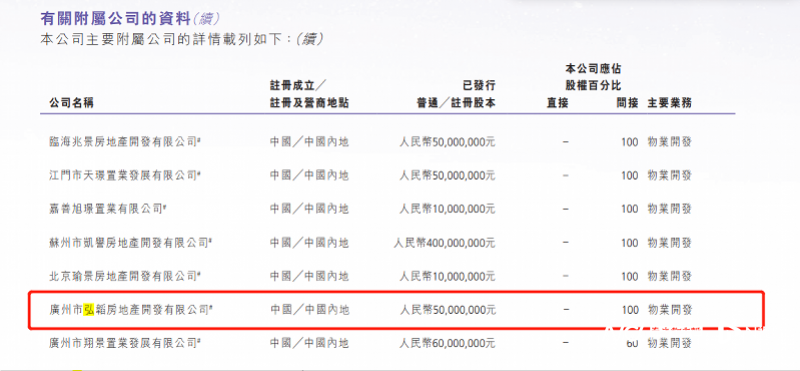Screen dimensions: 800x371
Task: Click company name '廣州市翔景置業發展有限公司'
Action: pyautogui.click(x=123, y=343)
